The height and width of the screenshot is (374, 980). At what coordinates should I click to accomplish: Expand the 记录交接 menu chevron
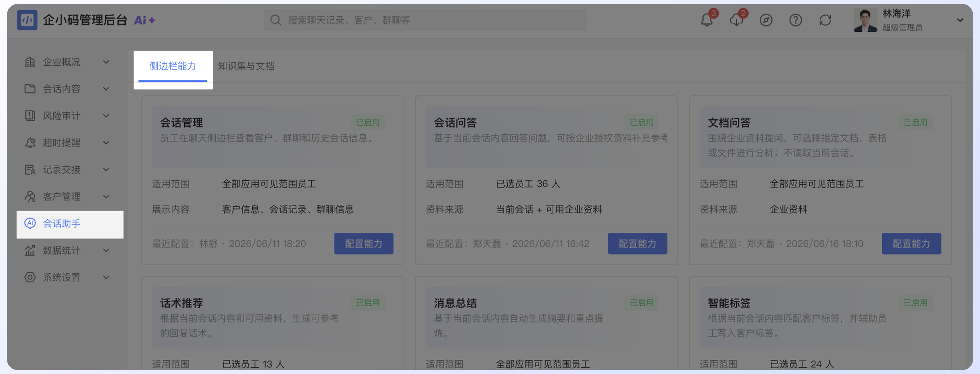[x=106, y=170]
